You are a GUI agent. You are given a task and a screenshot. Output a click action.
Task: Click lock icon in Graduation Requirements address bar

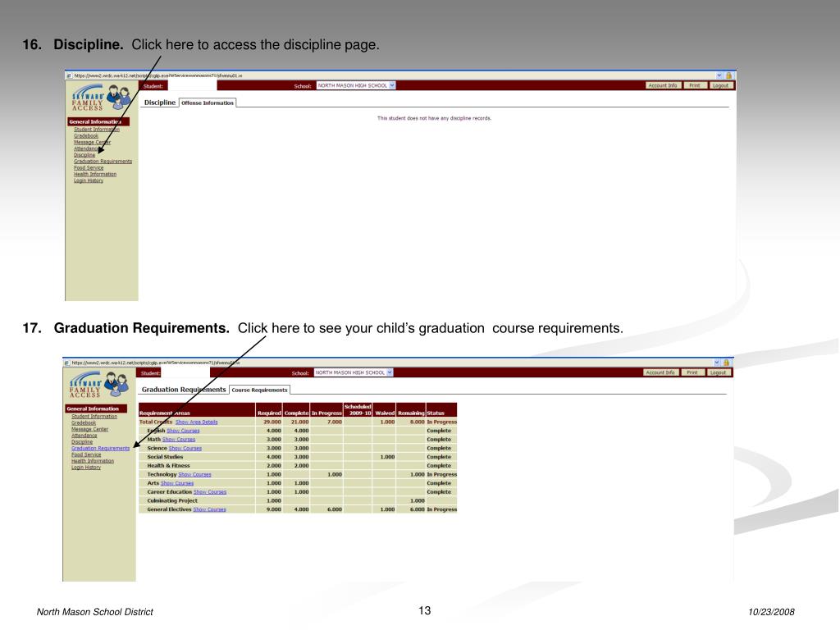click(727, 363)
